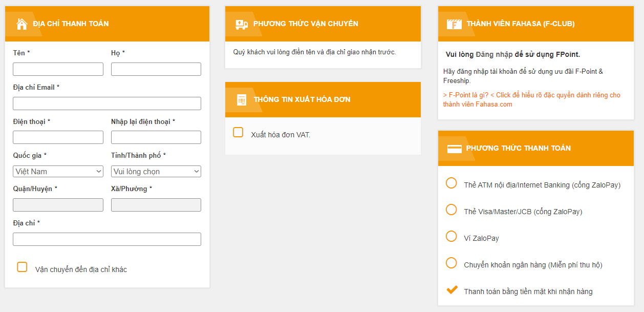Screen dimensions: 644x312
Task: Click the invoice document icon
Action: click(x=242, y=100)
